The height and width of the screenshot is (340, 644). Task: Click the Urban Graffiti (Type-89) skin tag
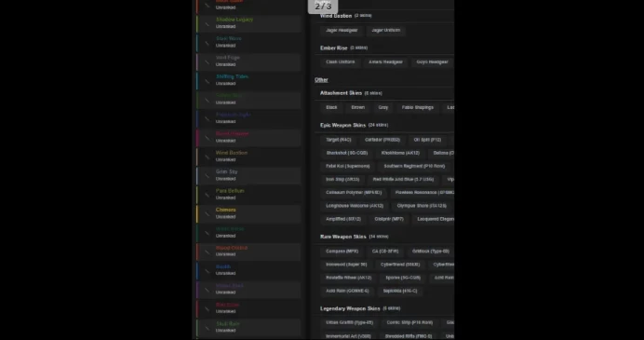pyautogui.click(x=349, y=323)
